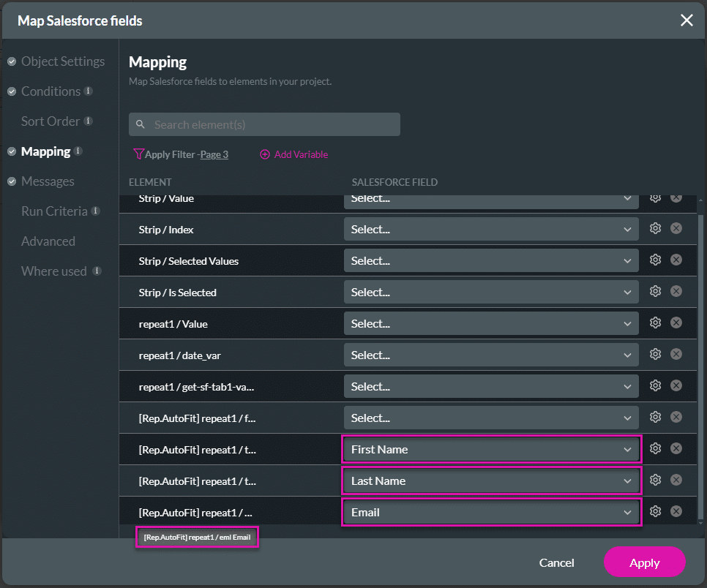Viewport: 707px width, 588px height.
Task: Click Cancel to discard changes
Action: point(556,562)
